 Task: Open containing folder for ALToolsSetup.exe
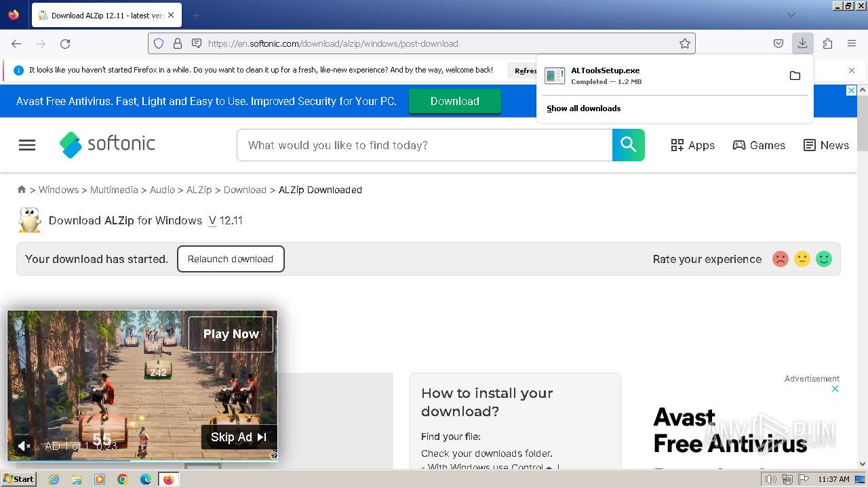(795, 75)
